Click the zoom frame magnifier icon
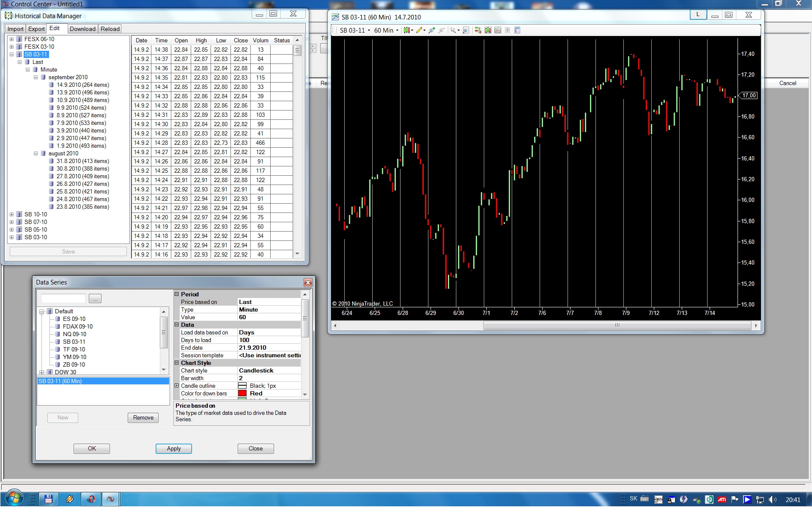Screen dimensions: 812x508 [466, 30]
